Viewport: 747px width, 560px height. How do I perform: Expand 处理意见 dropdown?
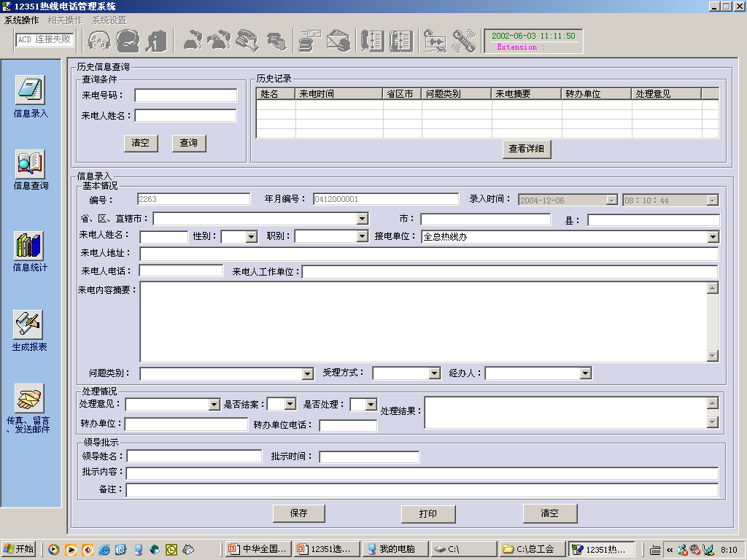point(214,405)
